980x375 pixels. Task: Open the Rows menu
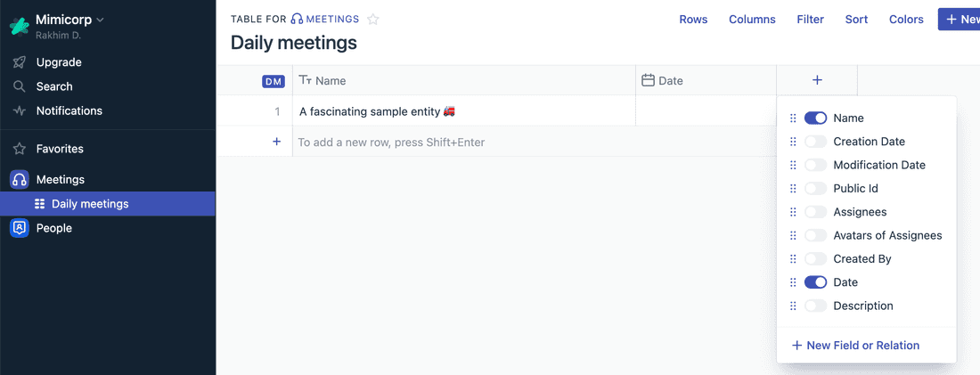[693, 20]
